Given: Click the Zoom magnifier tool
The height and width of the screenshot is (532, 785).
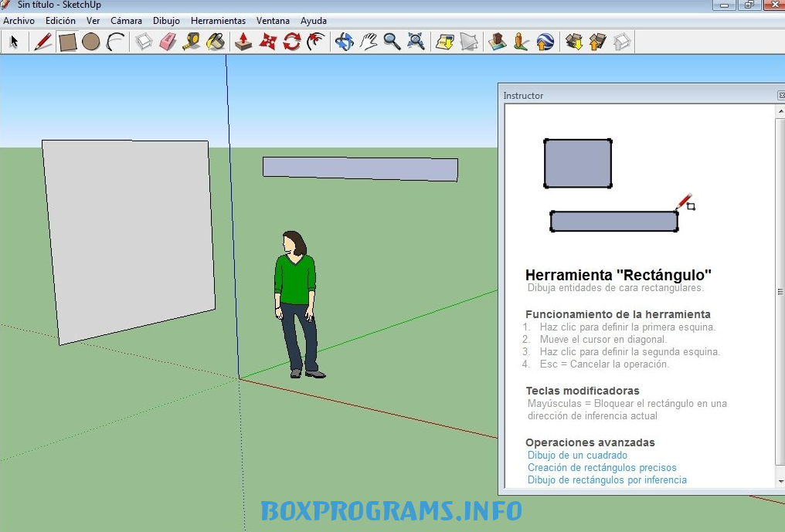Looking at the screenshot, I should coord(392,42).
